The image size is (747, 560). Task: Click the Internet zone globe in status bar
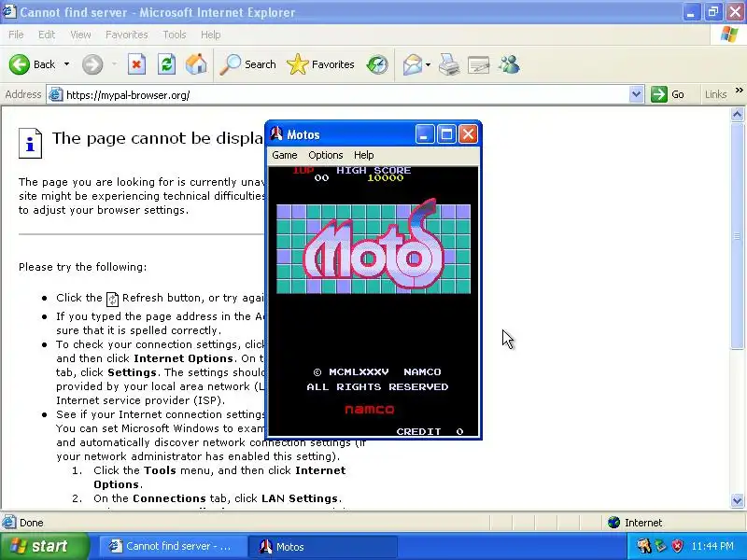click(x=613, y=523)
